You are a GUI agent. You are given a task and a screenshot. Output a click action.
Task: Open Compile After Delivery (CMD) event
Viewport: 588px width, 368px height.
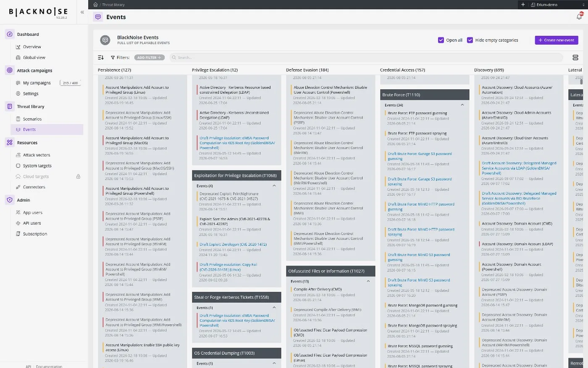tap(318, 289)
